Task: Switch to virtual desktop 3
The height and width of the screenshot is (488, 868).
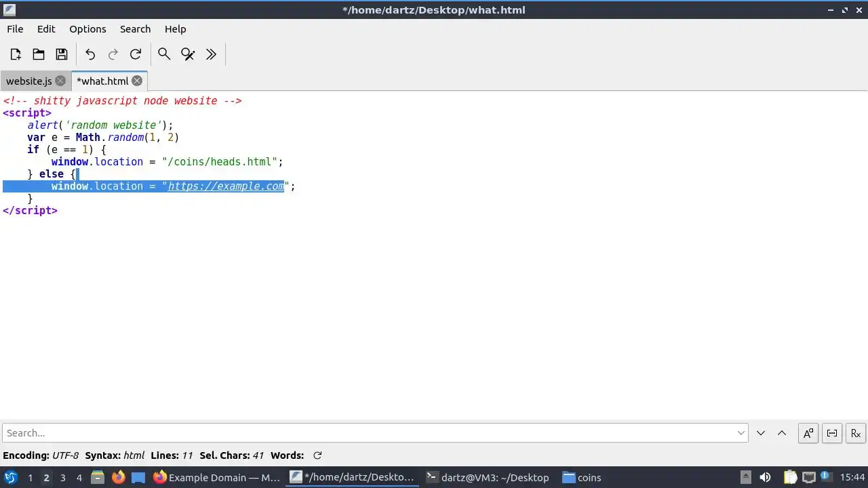Action: [62, 478]
